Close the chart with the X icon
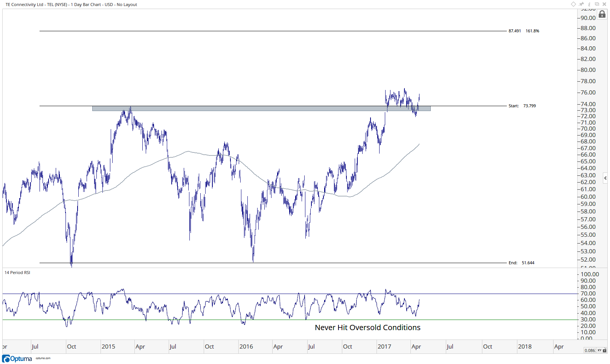 [604, 4]
